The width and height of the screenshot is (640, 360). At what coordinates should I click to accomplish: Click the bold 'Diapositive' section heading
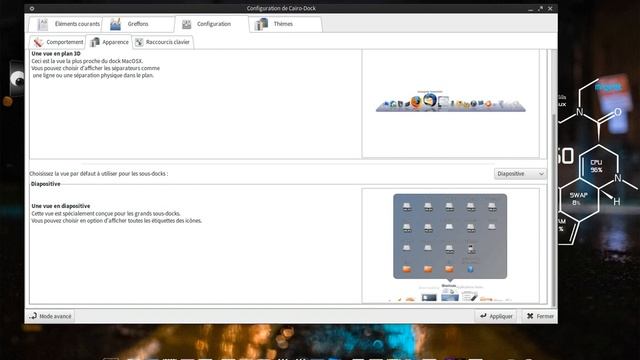46,184
